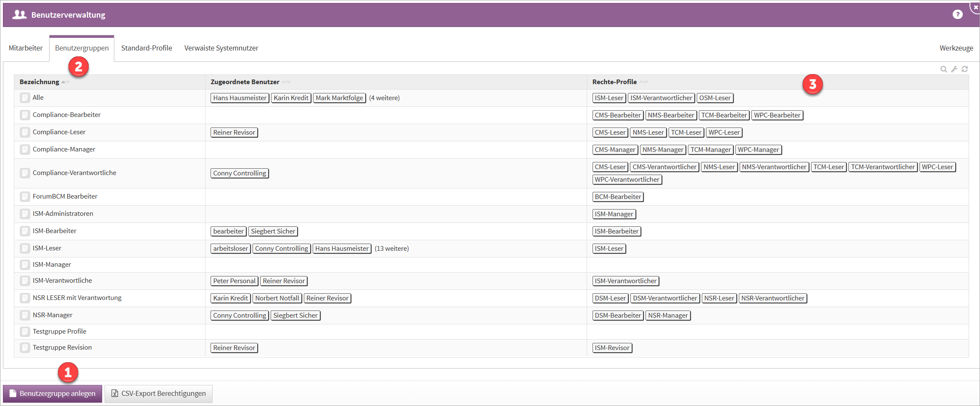
Task: Open the table search magnifier icon
Action: tap(943, 69)
